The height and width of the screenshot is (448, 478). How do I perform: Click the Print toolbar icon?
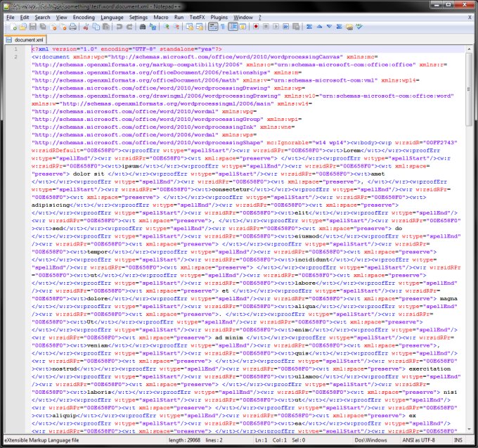tap(72, 27)
